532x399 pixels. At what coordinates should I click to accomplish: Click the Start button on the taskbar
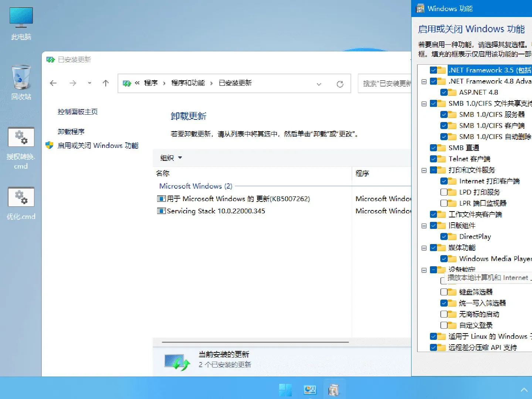tap(285, 389)
